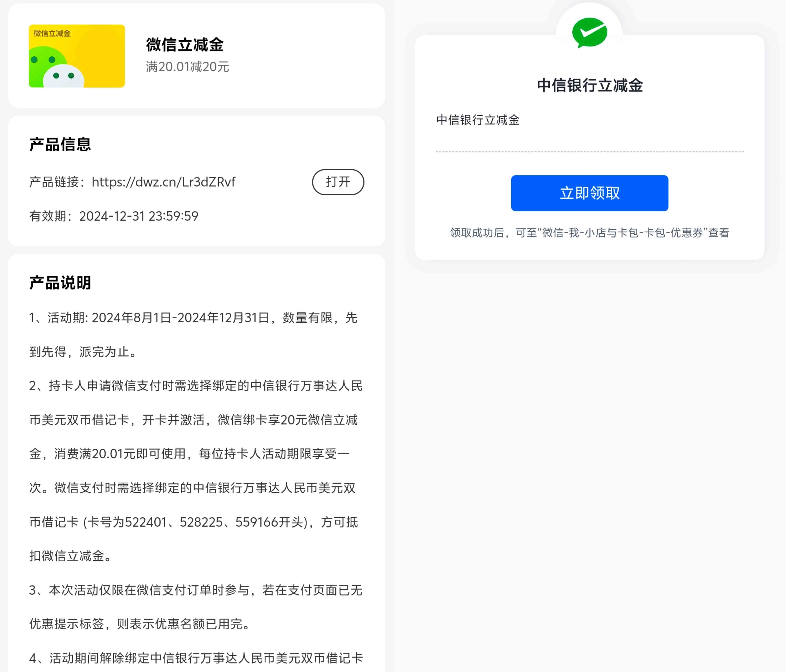Select the bold 微信立减金 product title

(x=185, y=45)
